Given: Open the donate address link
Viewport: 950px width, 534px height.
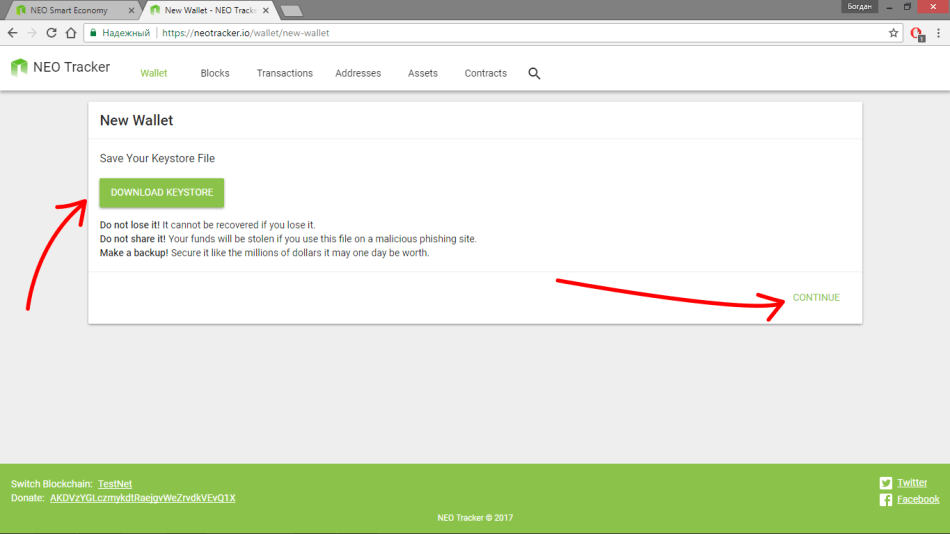Looking at the screenshot, I should coord(142,498).
